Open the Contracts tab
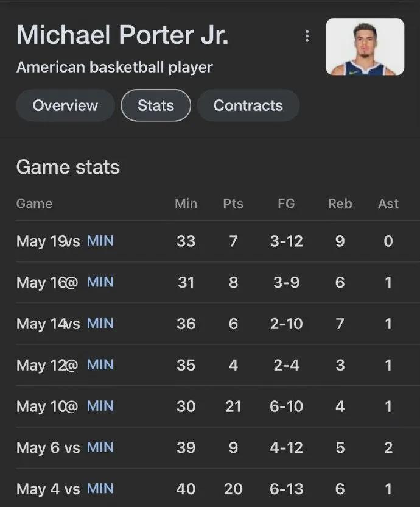 [248, 105]
